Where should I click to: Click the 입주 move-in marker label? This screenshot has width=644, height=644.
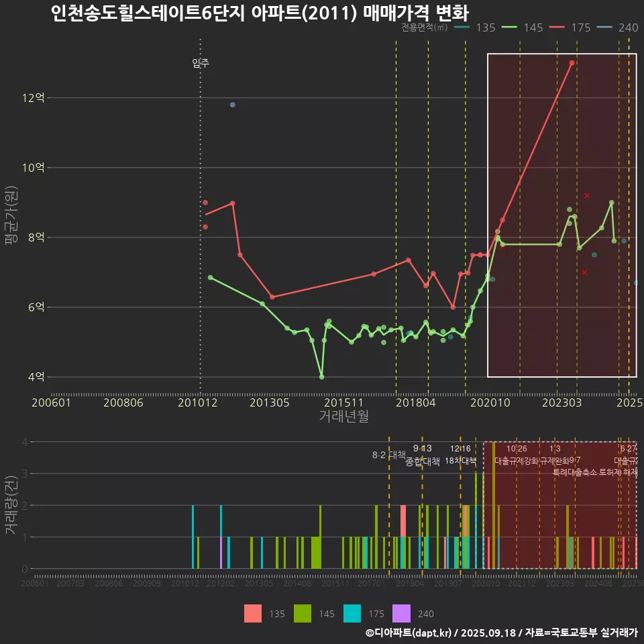coord(201,64)
